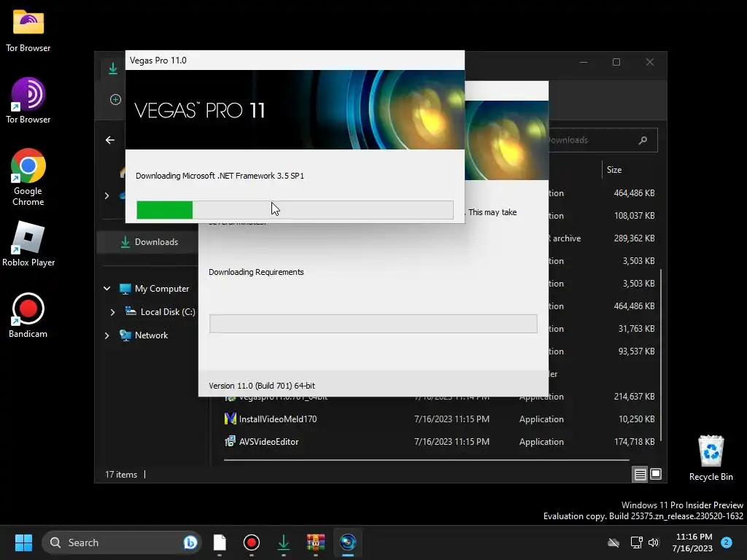Open the notification count badge

point(727,542)
